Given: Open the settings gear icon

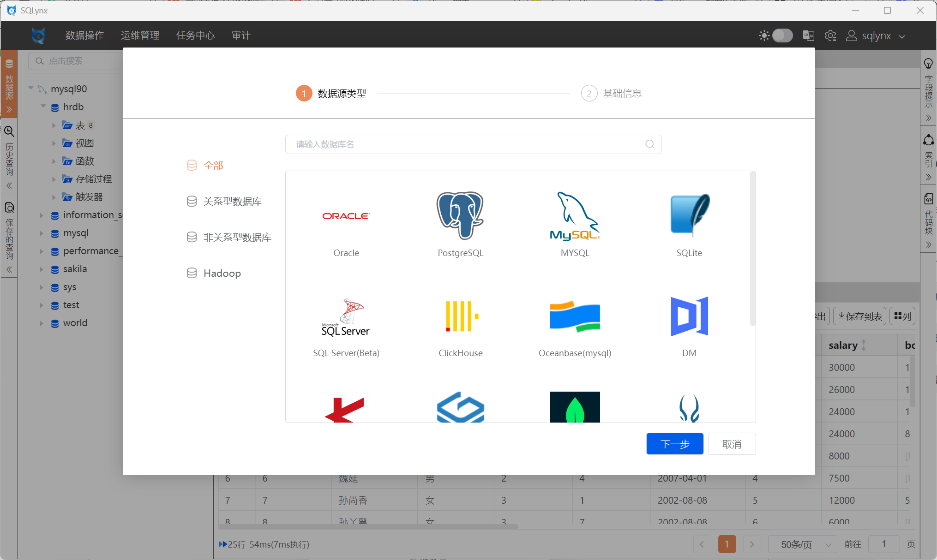Looking at the screenshot, I should (830, 36).
